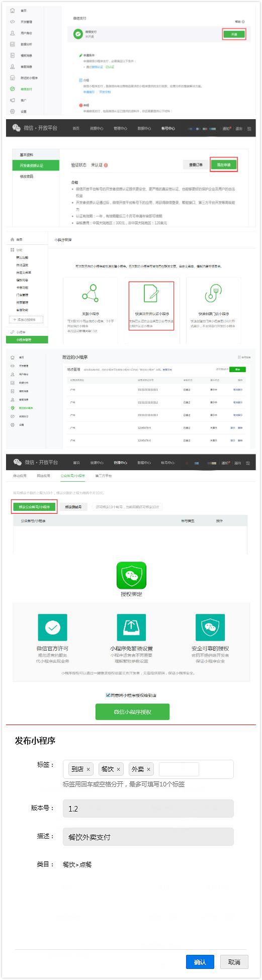The height and width of the screenshot is (980, 262).
Task: Remove the 餐饮 tag with its x
Action: click(119, 769)
